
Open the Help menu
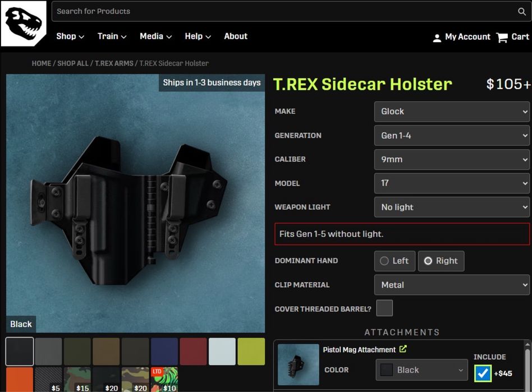tap(198, 36)
